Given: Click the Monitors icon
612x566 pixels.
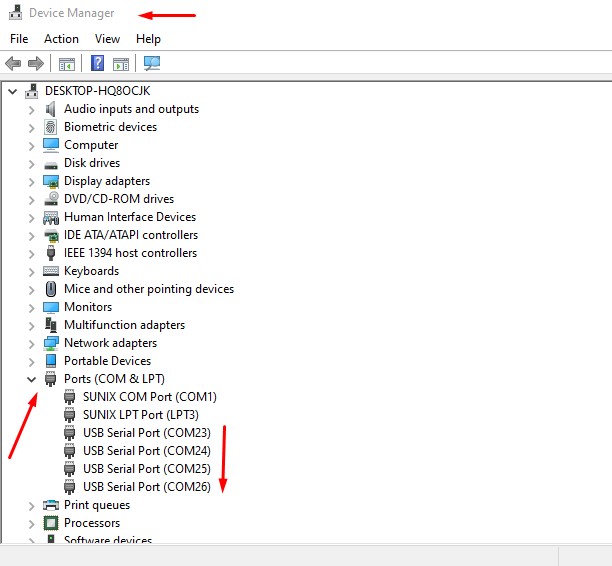Looking at the screenshot, I should pos(51,307).
